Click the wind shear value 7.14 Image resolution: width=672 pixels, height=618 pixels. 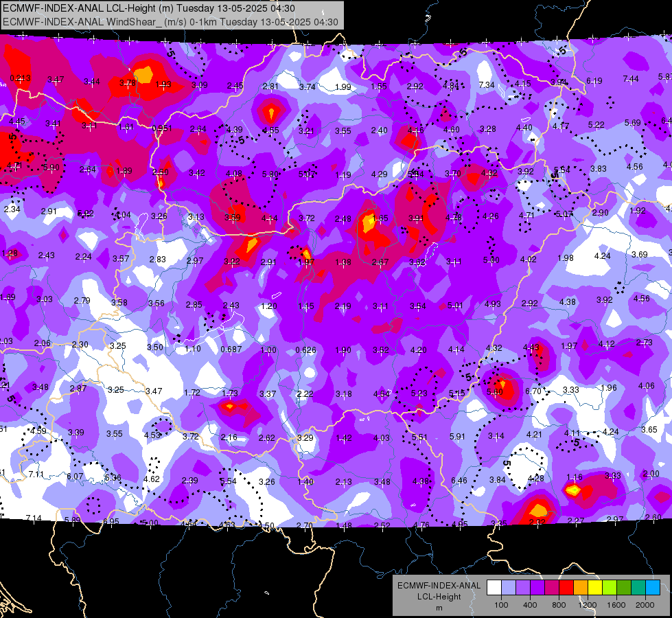click(34, 518)
